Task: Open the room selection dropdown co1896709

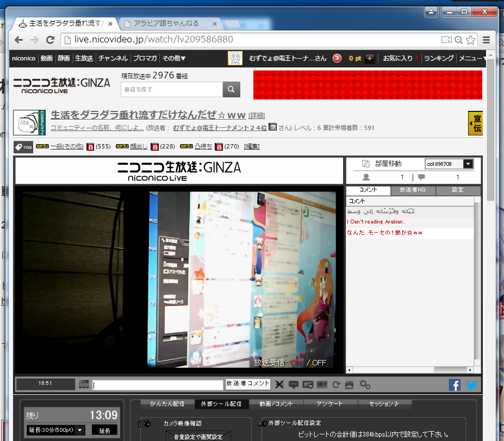Action: pos(449,164)
